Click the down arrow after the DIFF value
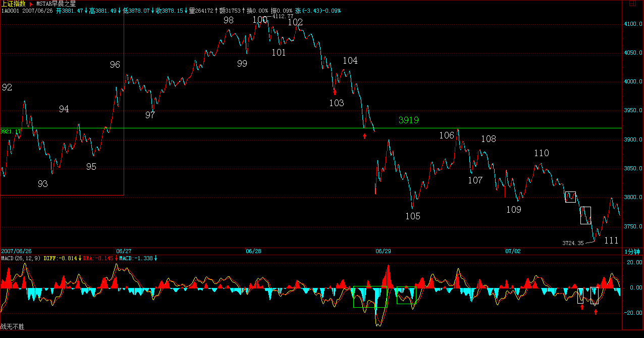Image resolution: width=644 pixels, height=338 pixels. point(80,258)
